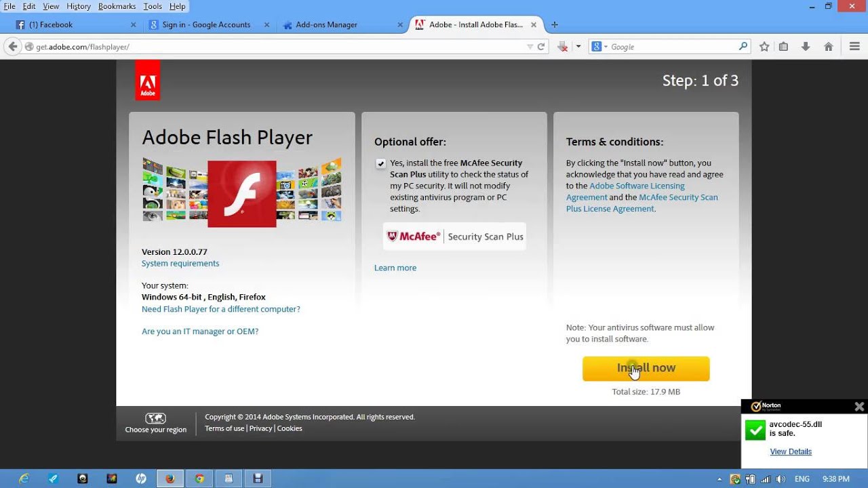Click the address bar showing get.adobe.com/flashplayer/
Viewport: 868px width, 488px height.
278,47
